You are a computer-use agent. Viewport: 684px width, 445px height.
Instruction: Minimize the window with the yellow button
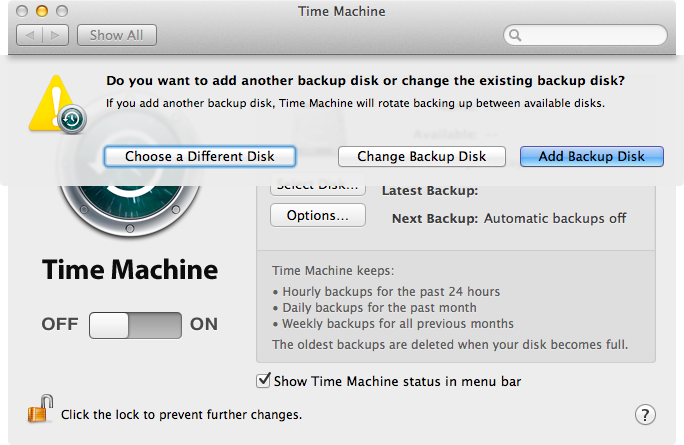[42, 11]
